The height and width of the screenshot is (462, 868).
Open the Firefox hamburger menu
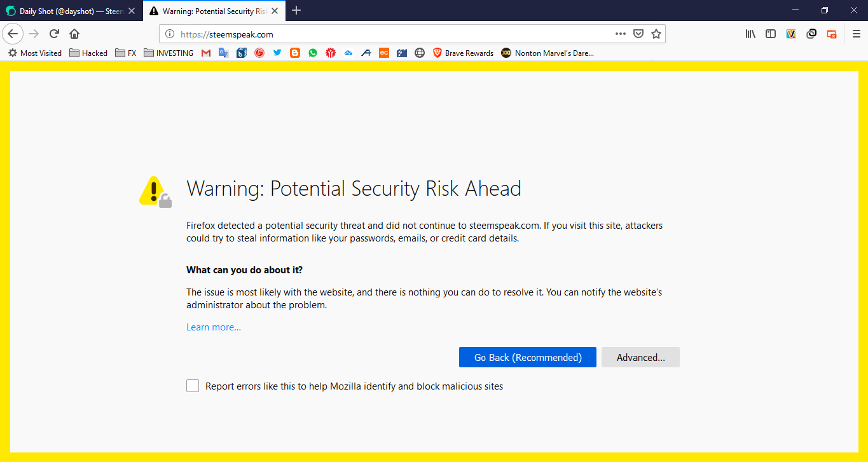click(x=856, y=34)
